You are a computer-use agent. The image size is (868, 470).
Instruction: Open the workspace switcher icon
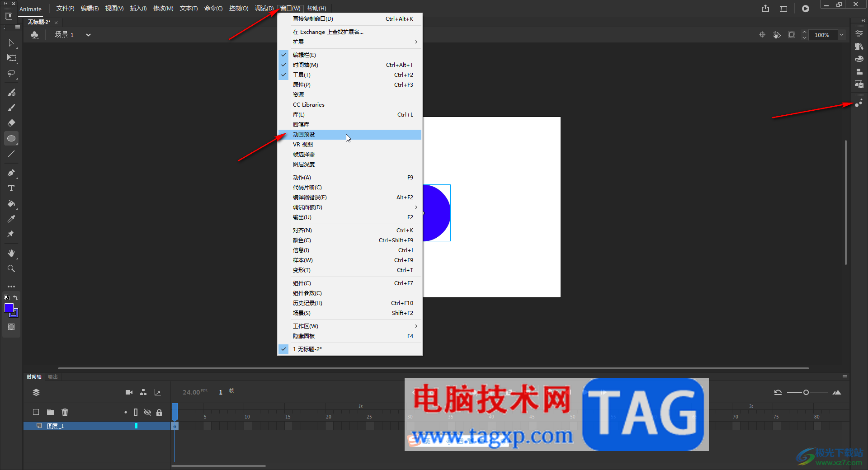pos(783,9)
